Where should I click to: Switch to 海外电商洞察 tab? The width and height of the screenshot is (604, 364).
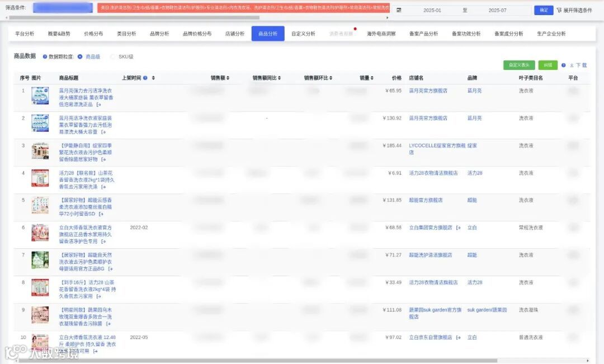pos(381,34)
